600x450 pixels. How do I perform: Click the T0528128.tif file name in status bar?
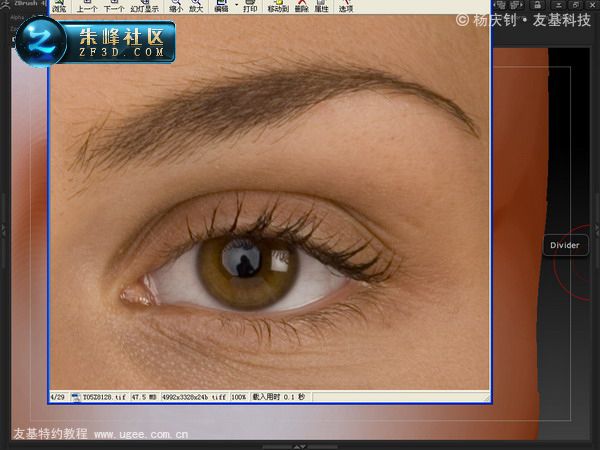104,397
